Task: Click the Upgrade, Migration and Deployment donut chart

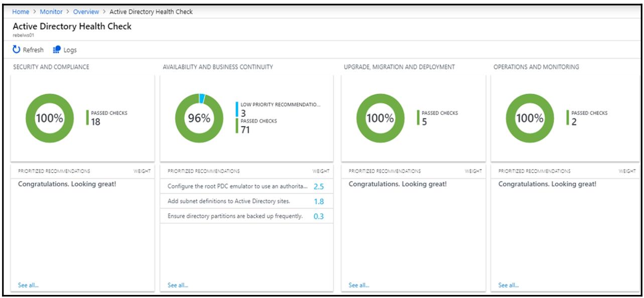Action: click(x=380, y=118)
